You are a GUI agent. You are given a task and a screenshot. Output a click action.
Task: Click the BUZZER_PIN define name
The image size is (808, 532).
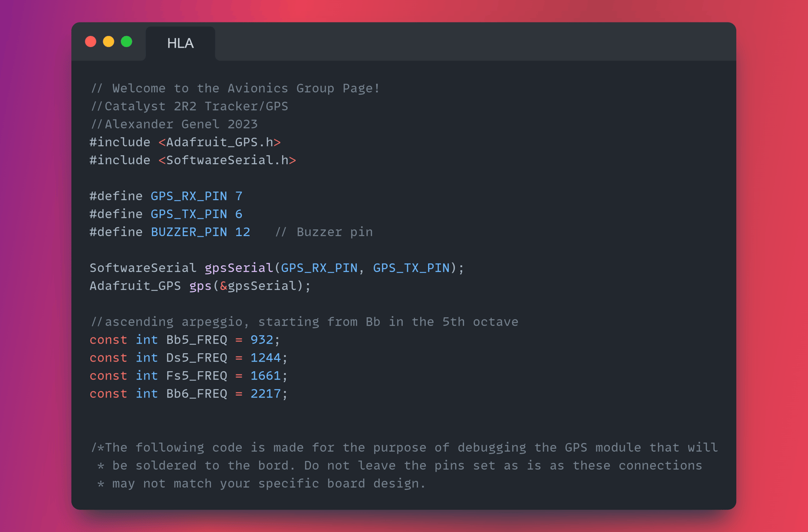[189, 232]
